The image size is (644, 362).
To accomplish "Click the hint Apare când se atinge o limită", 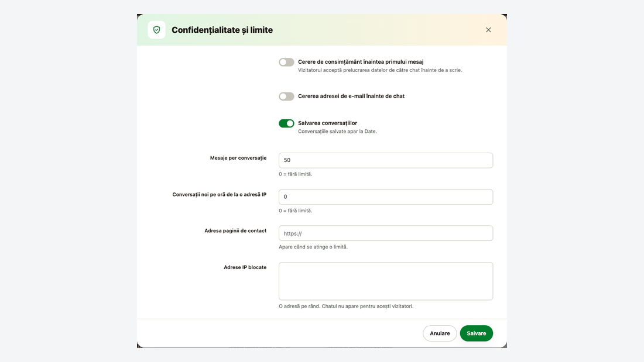I will click(313, 247).
